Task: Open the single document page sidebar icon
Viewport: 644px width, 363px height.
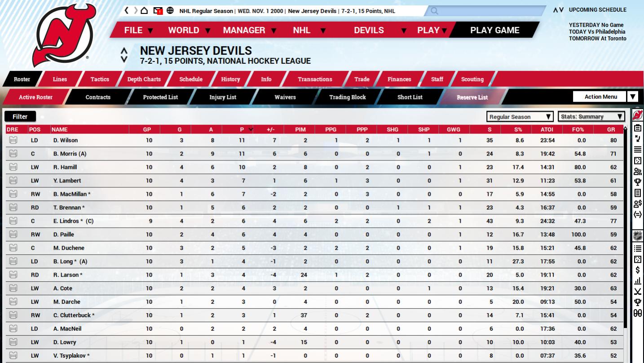Action: [637, 193]
